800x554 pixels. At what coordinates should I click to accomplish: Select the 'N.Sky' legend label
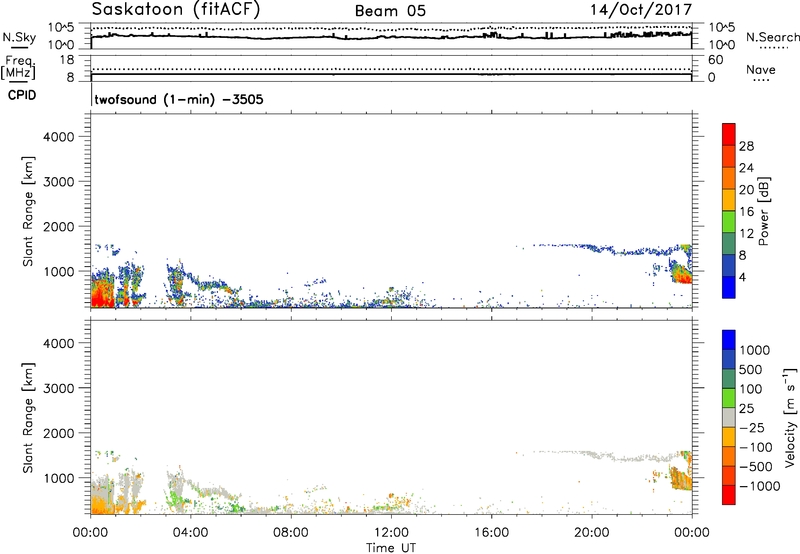19,37
